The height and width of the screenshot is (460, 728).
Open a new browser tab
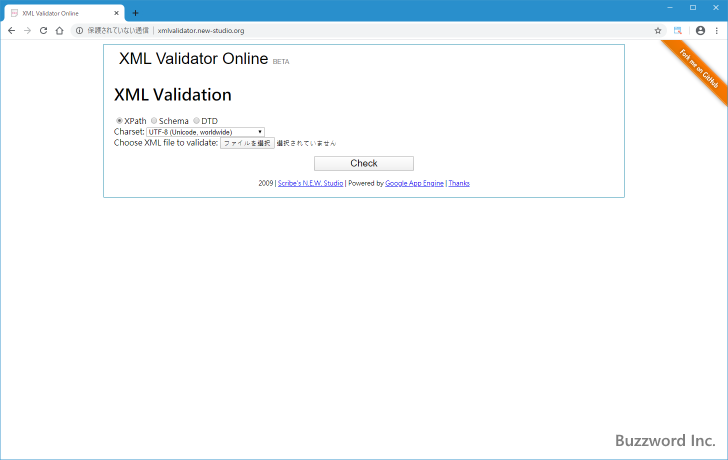click(x=135, y=13)
